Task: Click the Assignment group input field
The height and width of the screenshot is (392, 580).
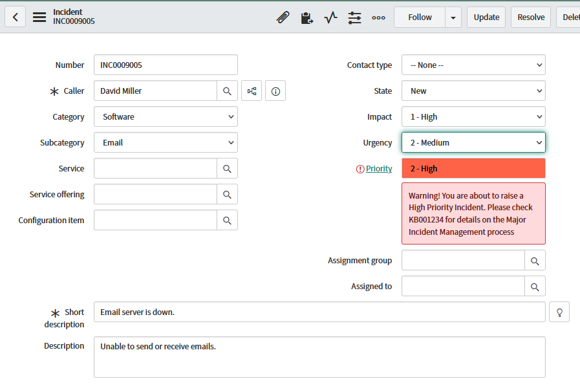Action: [463, 260]
